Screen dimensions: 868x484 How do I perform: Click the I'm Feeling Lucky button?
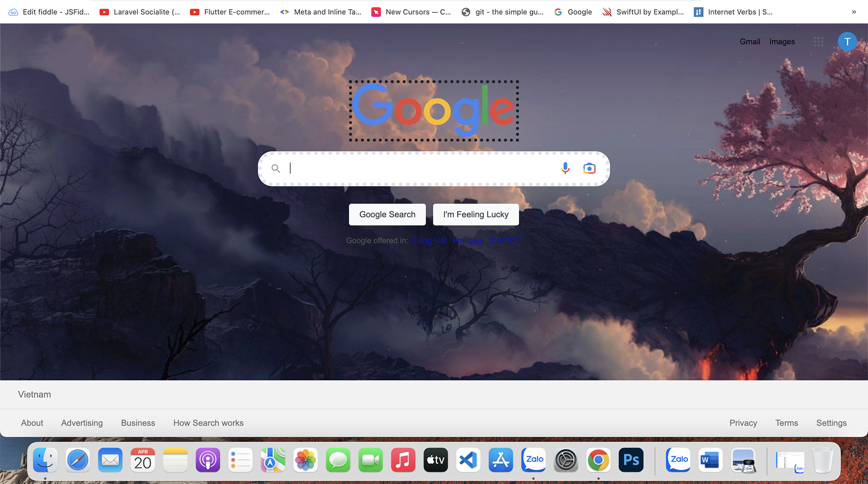pos(476,214)
